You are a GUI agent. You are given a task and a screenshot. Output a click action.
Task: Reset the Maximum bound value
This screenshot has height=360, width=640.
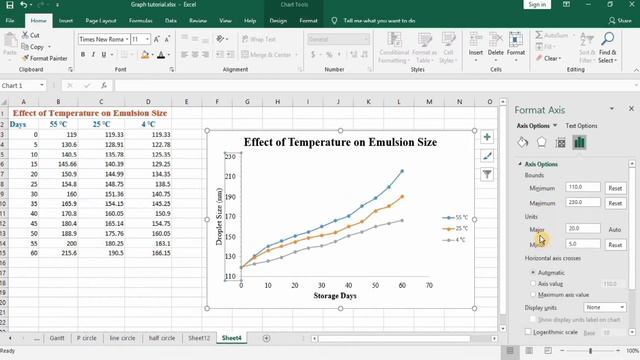tap(615, 203)
